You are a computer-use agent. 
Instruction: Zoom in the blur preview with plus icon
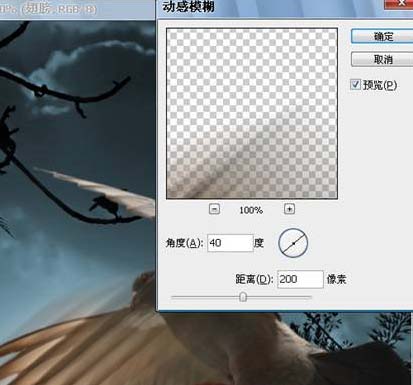289,209
